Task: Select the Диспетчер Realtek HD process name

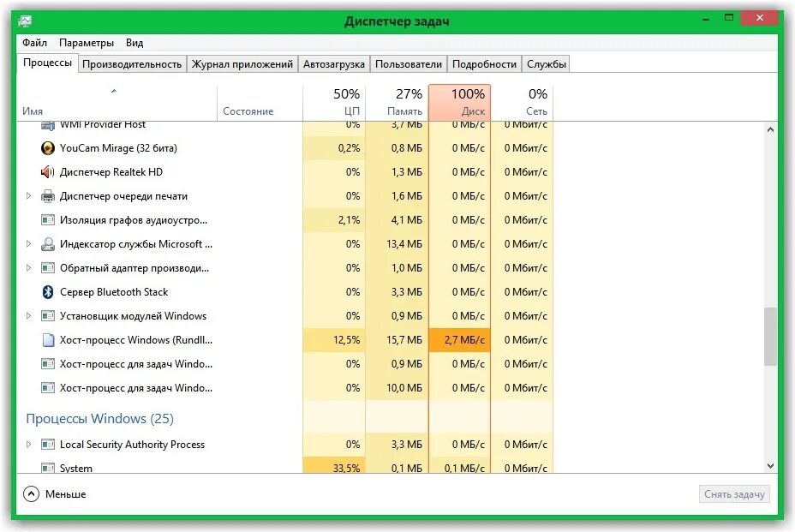Action: (x=111, y=172)
